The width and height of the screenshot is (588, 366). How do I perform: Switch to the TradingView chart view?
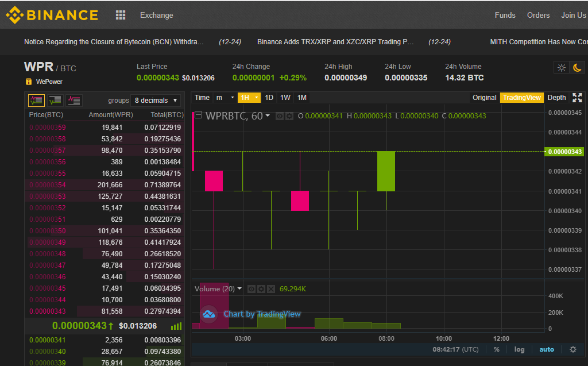(521, 98)
